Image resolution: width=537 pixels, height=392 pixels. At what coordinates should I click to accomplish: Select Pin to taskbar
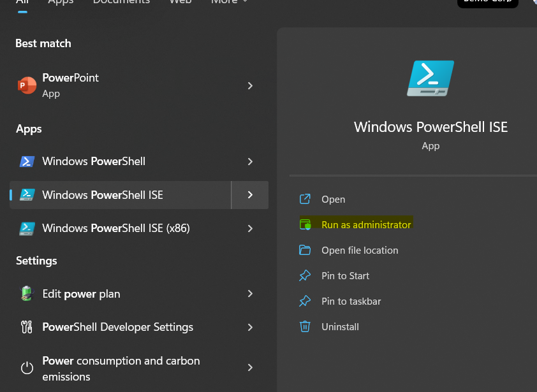[x=351, y=301]
